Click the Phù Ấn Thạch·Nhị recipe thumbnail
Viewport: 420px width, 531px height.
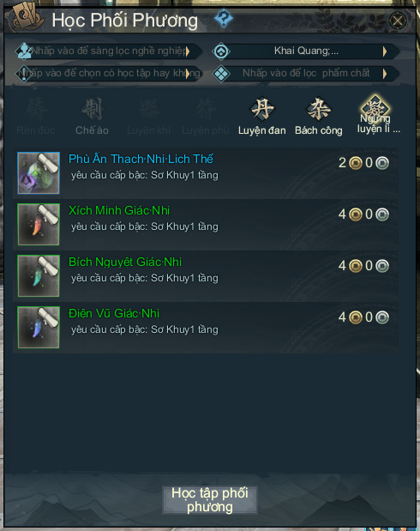pyautogui.click(x=39, y=172)
